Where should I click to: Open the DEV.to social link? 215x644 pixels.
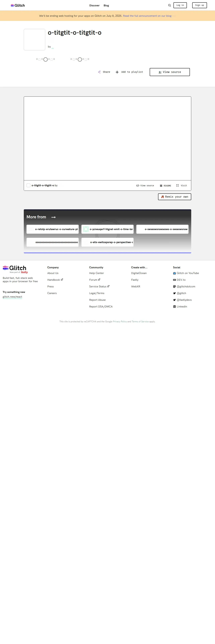[x=179, y=280]
